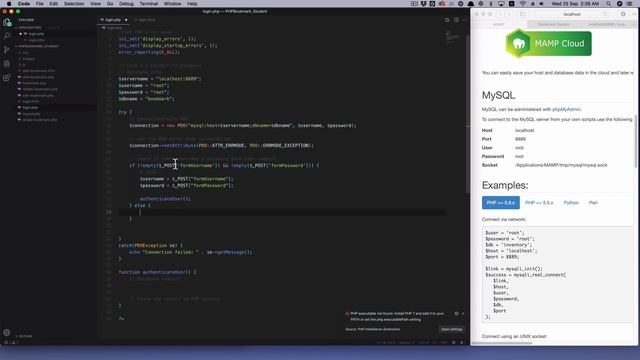Image resolution: width=640 pixels, height=360 pixels.
Task: Open single-bookmark.php in the file tree
Action: pyautogui.click(x=40, y=120)
